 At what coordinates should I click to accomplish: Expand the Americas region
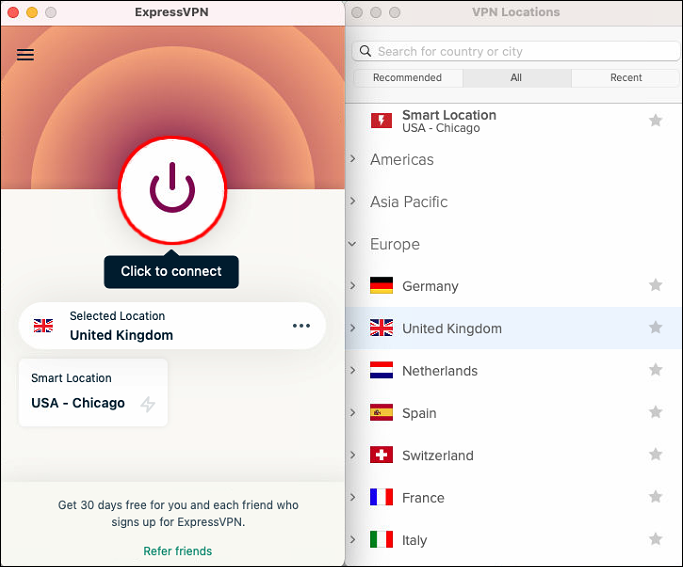click(353, 159)
